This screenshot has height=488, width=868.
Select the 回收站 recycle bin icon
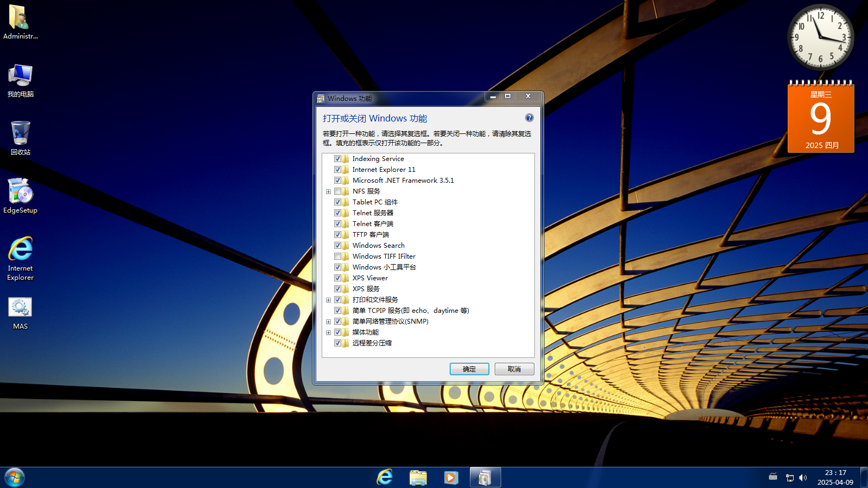[x=21, y=138]
